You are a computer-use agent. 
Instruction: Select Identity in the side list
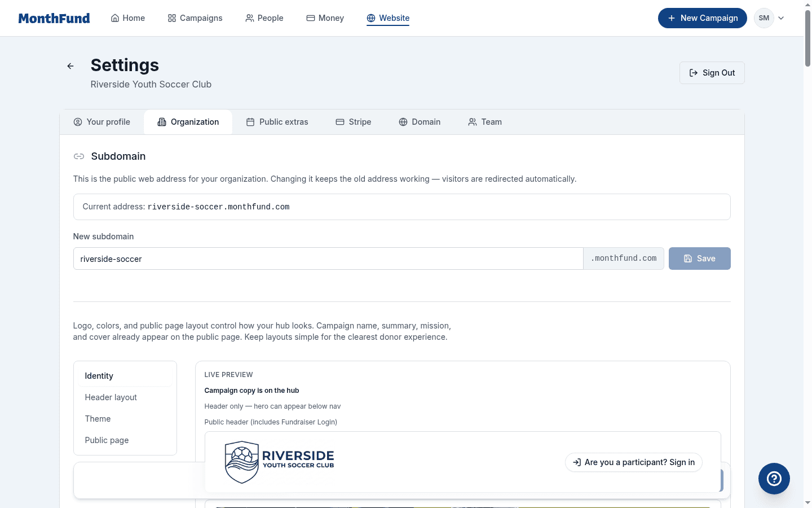[x=125, y=376]
